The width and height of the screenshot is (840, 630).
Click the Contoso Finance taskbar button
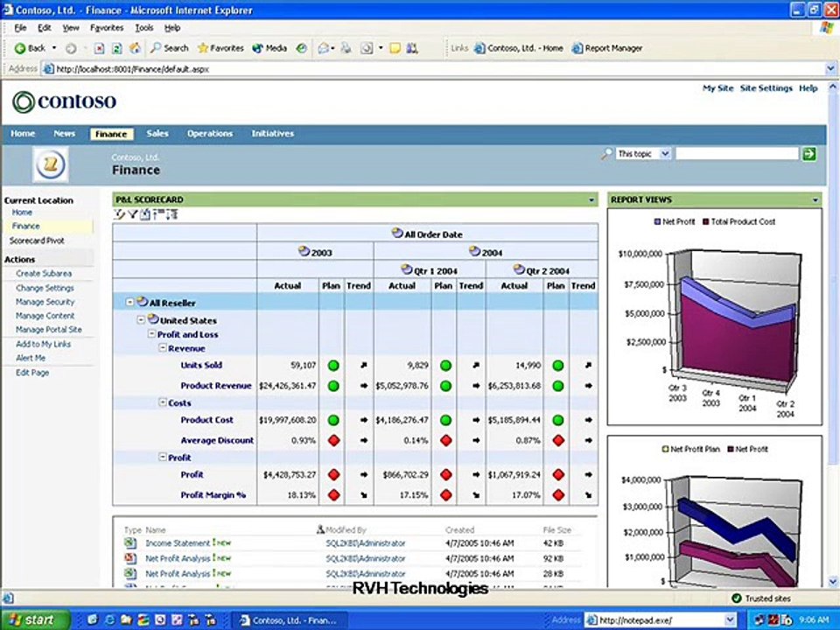[x=290, y=620]
